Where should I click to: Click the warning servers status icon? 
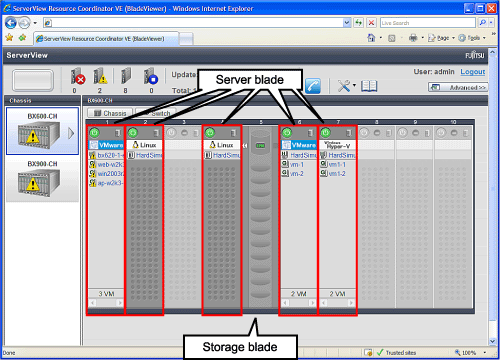click(100, 76)
